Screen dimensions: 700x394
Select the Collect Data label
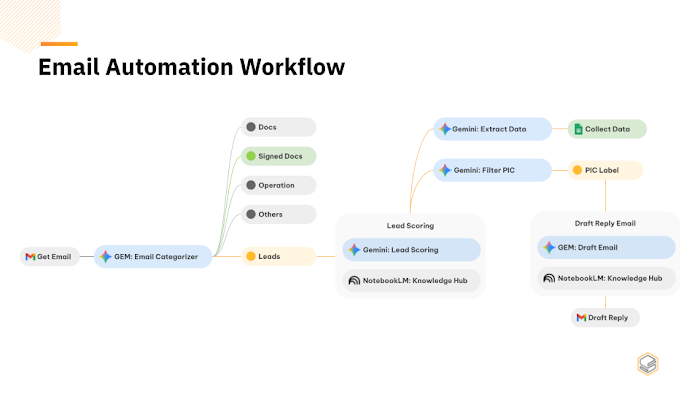608,129
